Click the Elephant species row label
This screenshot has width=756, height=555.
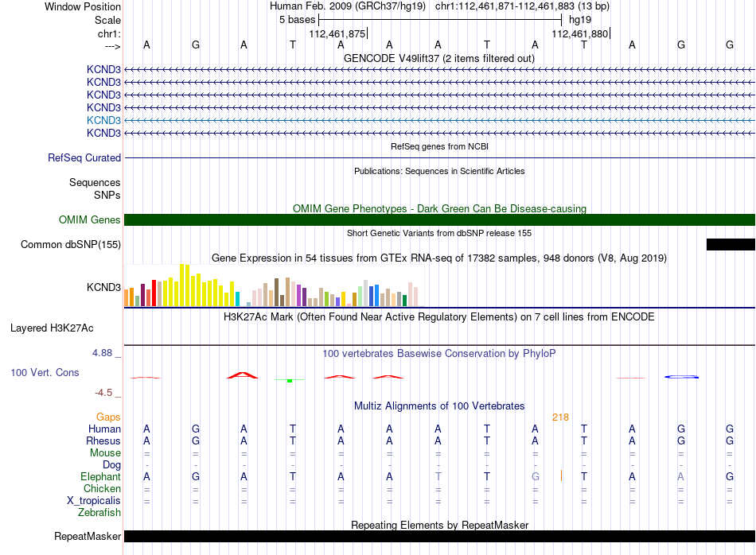[100, 476]
